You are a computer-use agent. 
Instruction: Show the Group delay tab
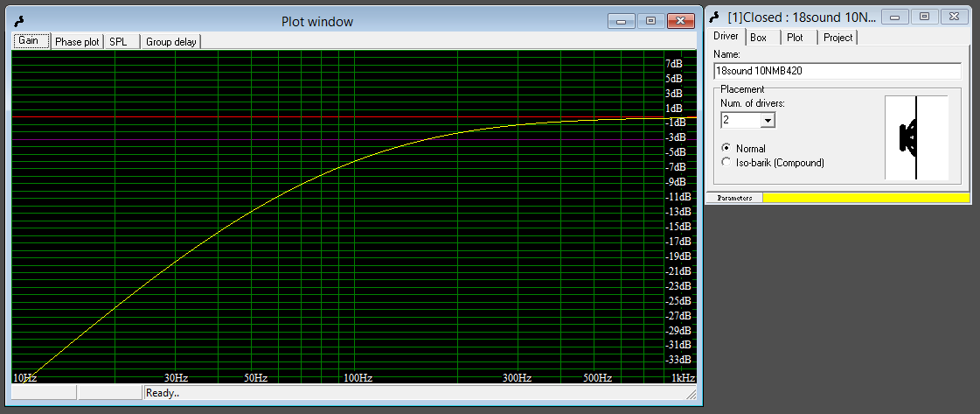171,41
